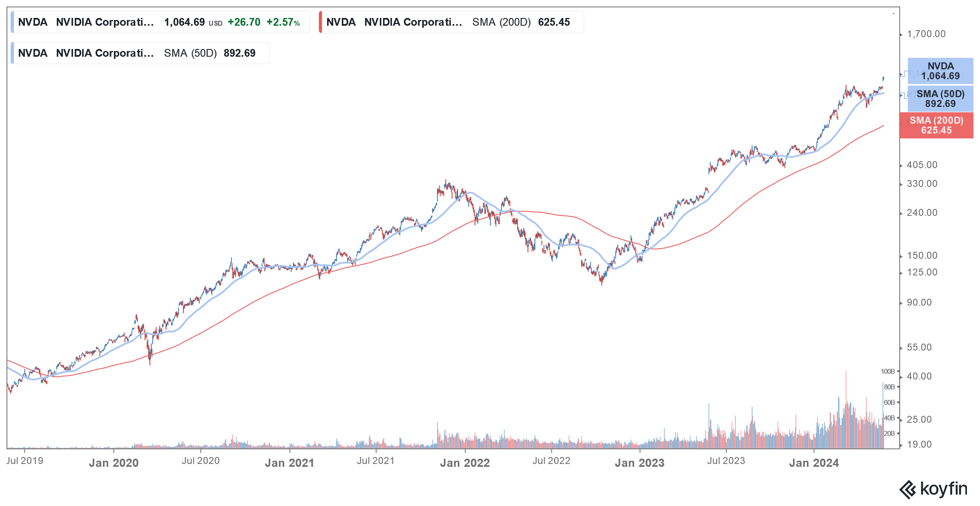Viewport: 980px width, 506px height.
Task: Click the 25.00 price axis label
Action: pos(919,419)
